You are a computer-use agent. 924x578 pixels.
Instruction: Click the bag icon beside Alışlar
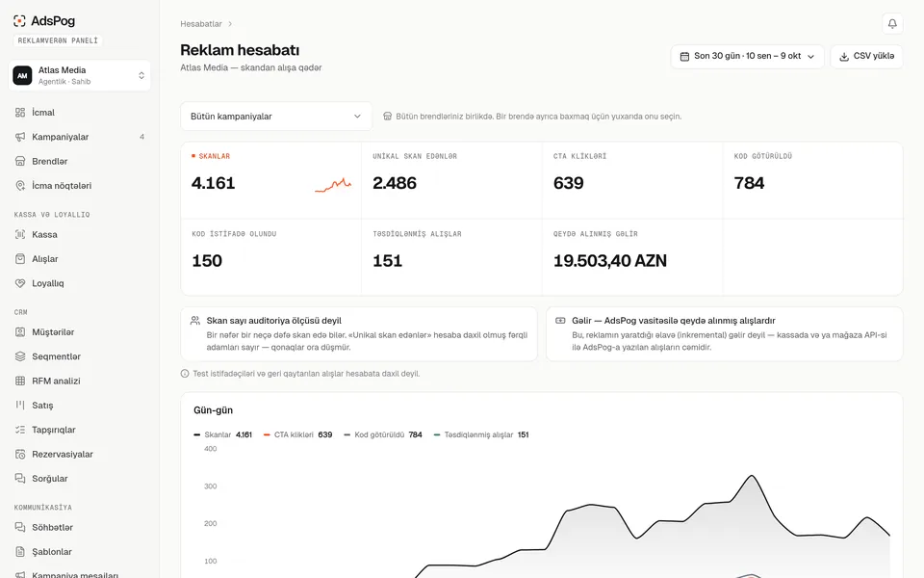tap(20, 259)
